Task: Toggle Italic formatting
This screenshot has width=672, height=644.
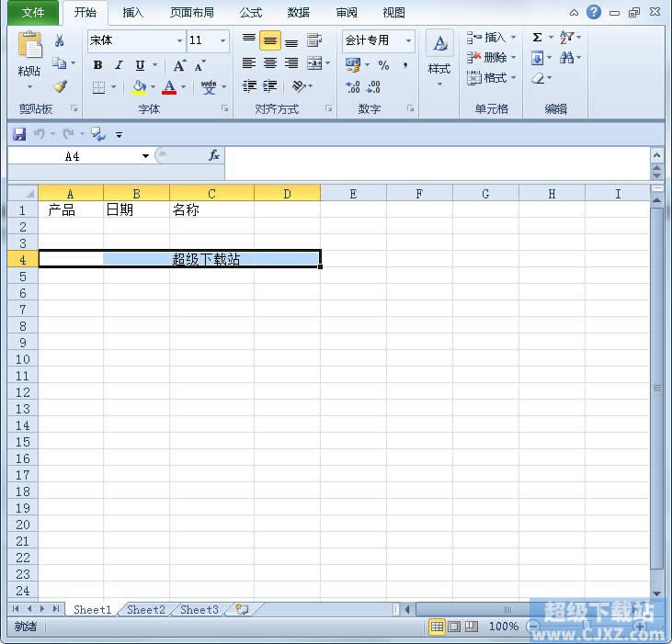Action: tap(119, 65)
